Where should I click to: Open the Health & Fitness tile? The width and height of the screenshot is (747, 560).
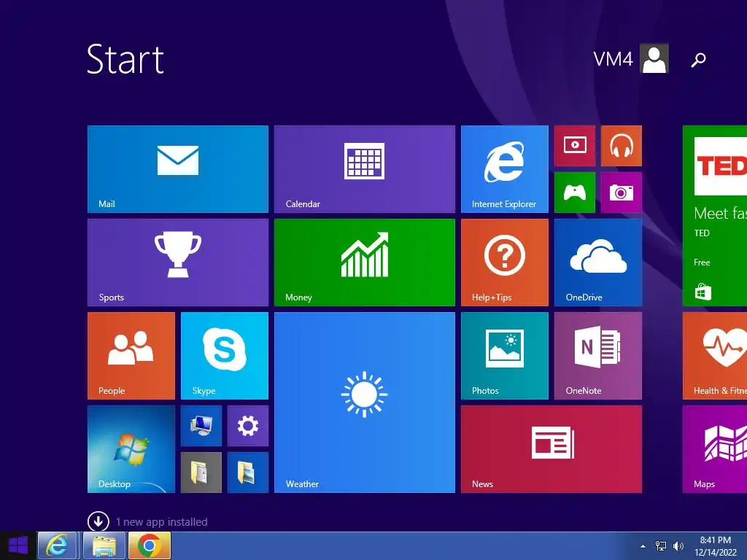[715, 356]
